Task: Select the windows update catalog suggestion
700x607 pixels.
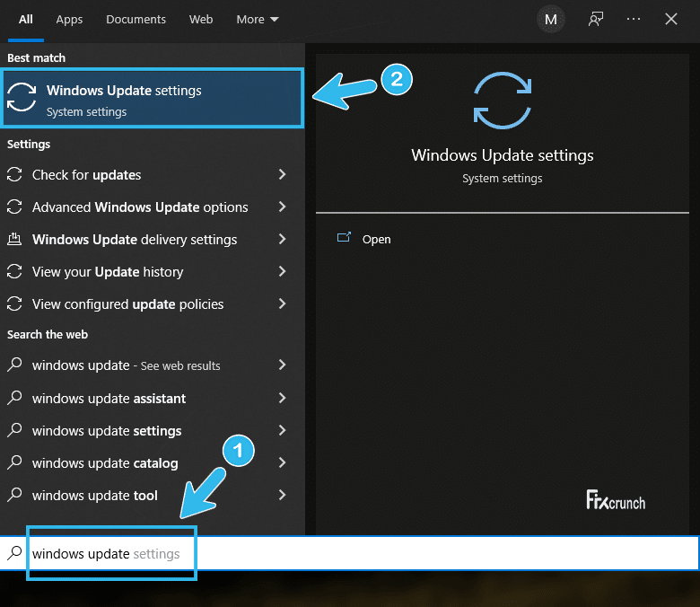Action: click(x=153, y=462)
